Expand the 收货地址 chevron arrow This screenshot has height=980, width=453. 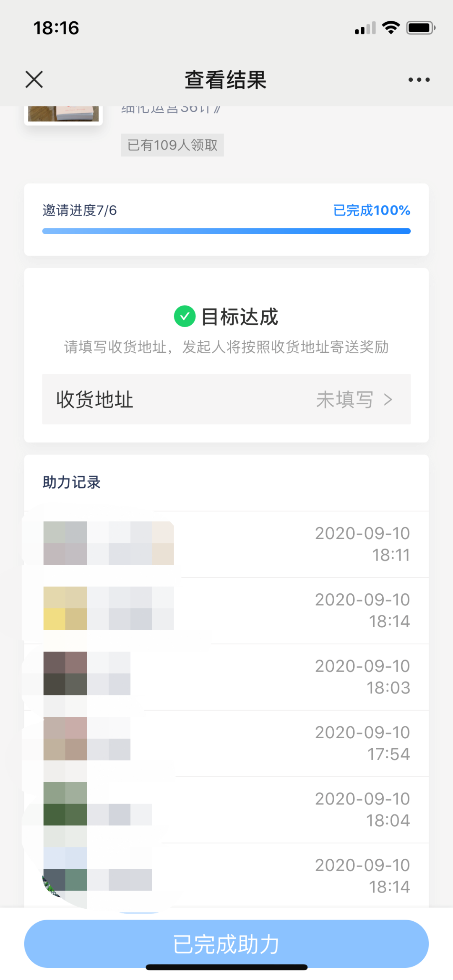point(388,400)
